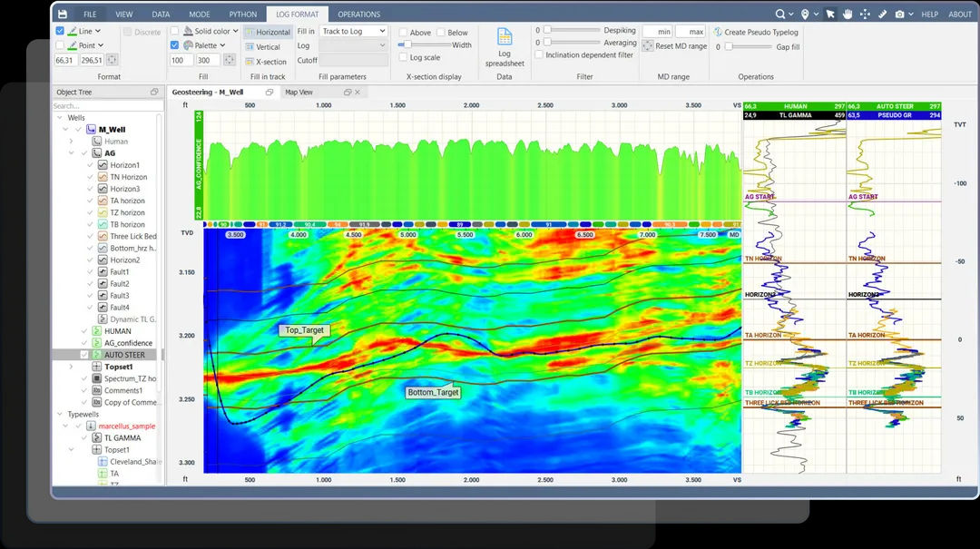Open the Log spreadsheet icon

click(x=505, y=37)
